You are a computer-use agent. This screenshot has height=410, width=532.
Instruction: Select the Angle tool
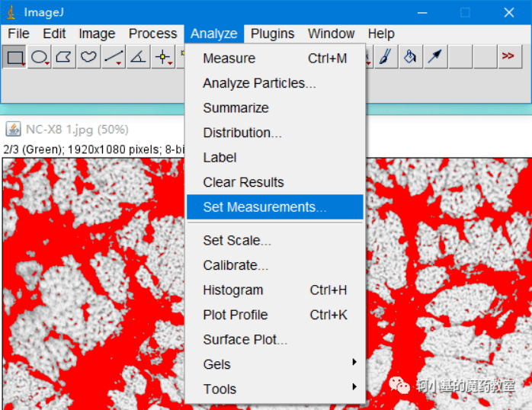138,57
